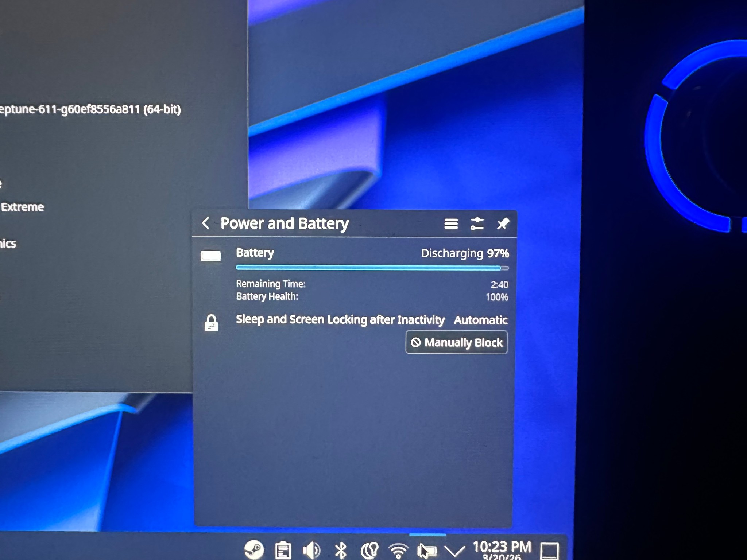Click the 10:23 PM clock

tap(502, 547)
